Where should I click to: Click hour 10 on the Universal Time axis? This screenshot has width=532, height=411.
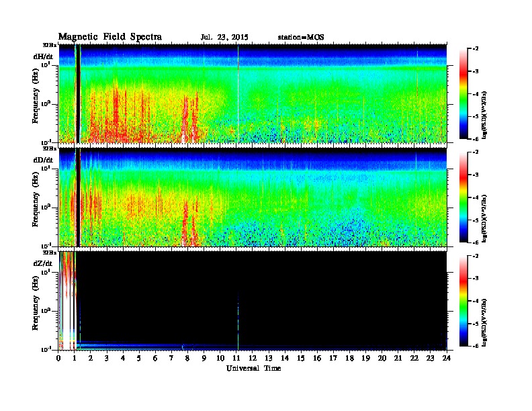point(220,358)
